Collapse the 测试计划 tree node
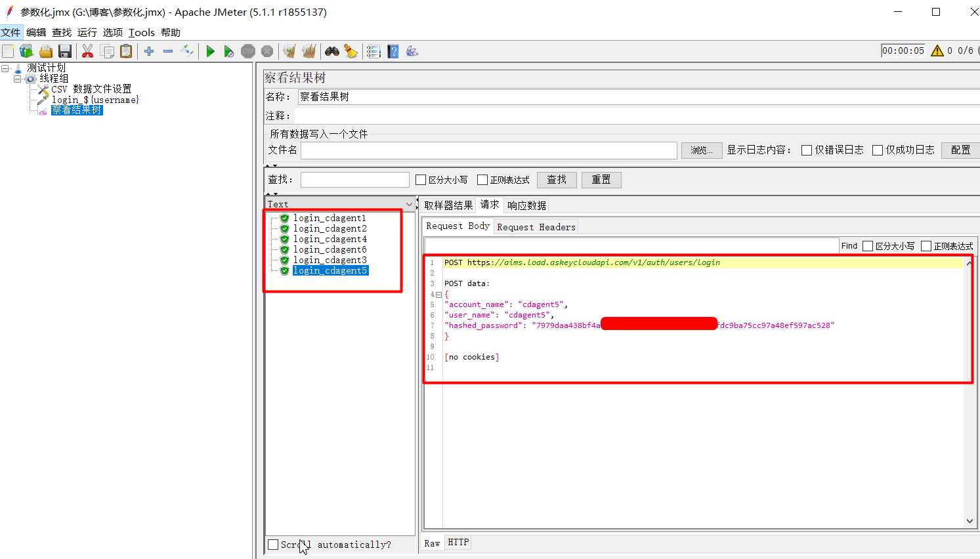Viewport: 980px width, 559px height. pyautogui.click(x=5, y=68)
